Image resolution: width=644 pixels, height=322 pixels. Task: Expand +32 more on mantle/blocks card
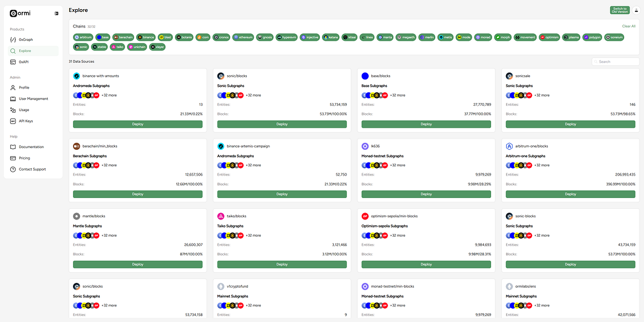click(109, 235)
